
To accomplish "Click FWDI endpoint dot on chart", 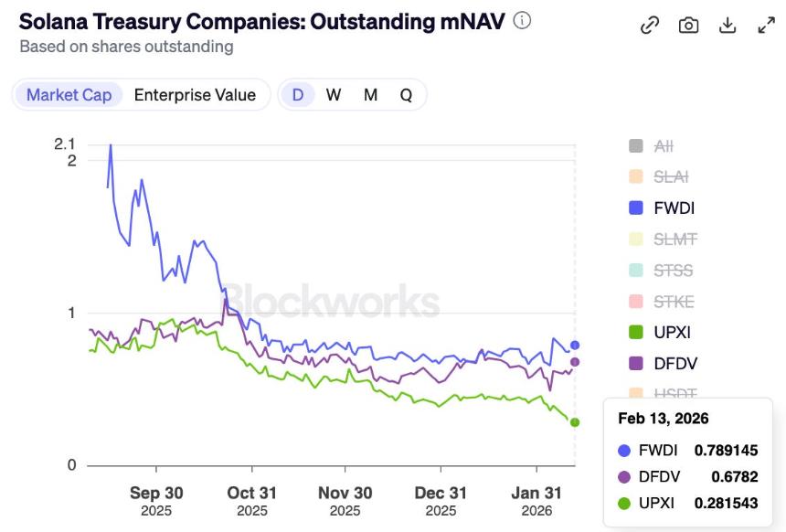I will coord(575,345).
